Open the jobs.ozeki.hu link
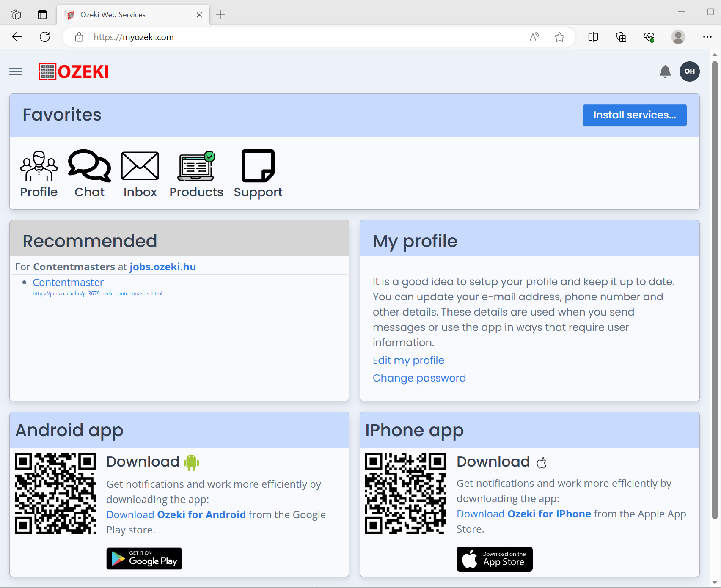This screenshot has height=588, width=721. pos(163,267)
